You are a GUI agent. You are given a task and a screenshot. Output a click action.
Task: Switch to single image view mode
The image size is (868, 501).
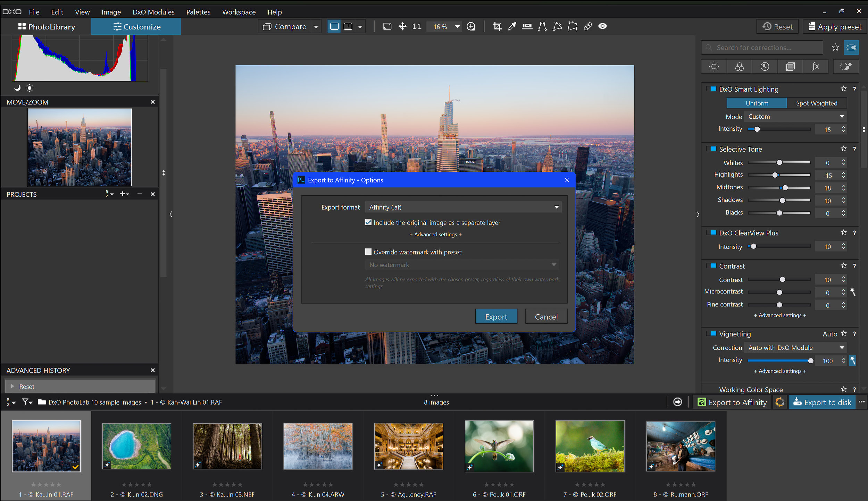334,26
